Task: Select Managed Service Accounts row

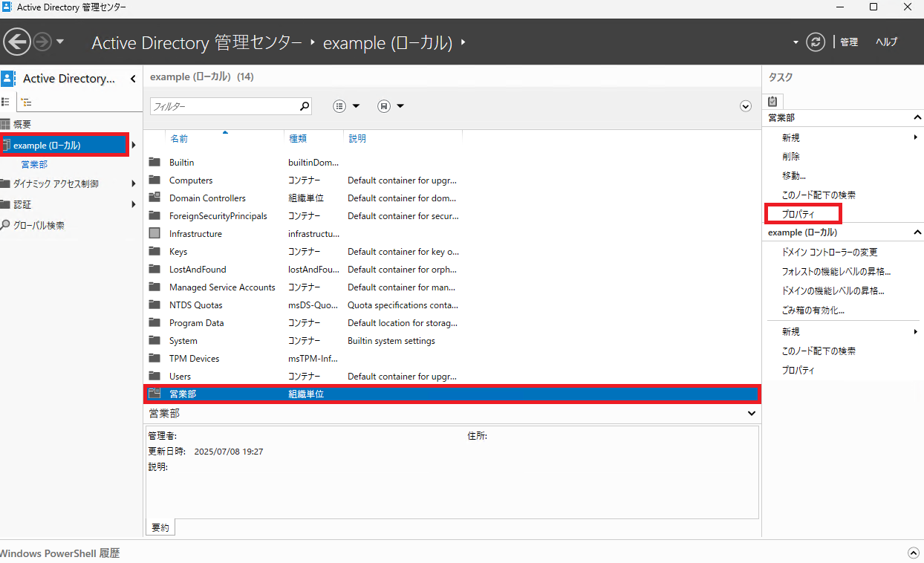Action: [x=452, y=287]
